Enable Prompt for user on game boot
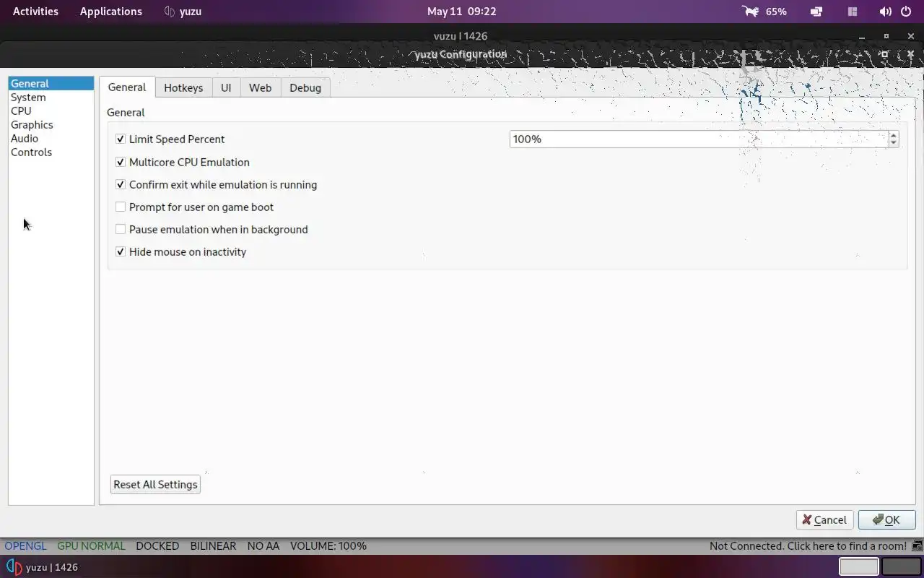924x578 pixels. (121, 207)
